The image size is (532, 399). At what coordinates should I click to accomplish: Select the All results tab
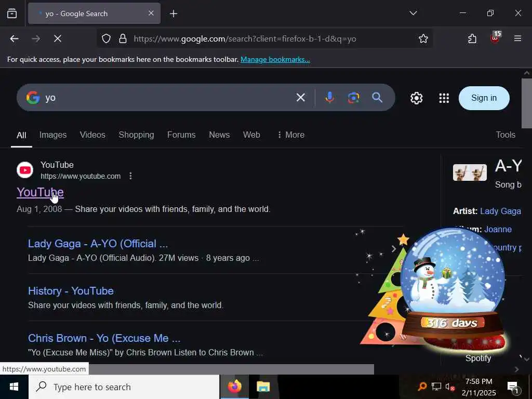(21, 135)
